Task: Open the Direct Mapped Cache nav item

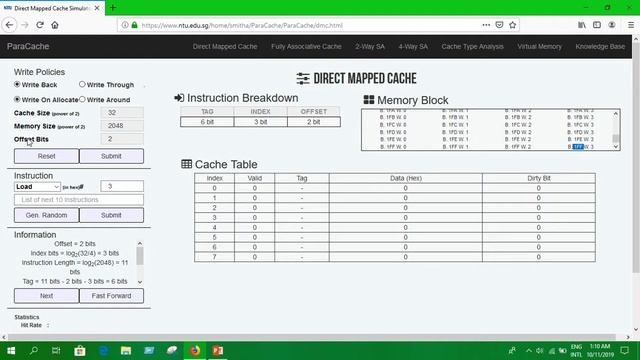Action: tap(225, 47)
